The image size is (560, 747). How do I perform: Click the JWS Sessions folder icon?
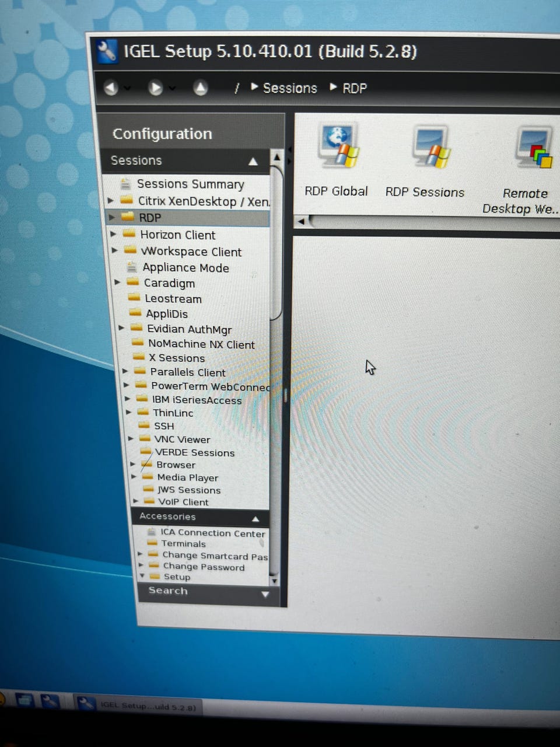click(x=148, y=489)
